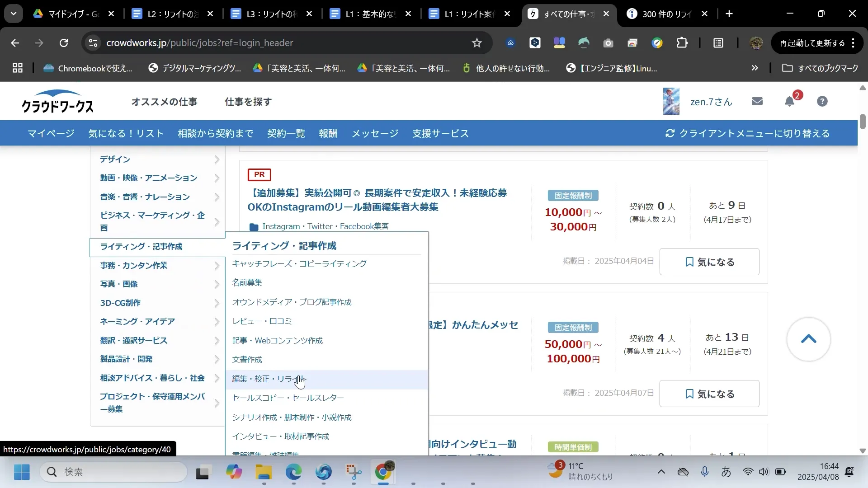The height and width of the screenshot is (488, 868).
Task: Open the tab search dropdown arrow
Action: [13, 14]
